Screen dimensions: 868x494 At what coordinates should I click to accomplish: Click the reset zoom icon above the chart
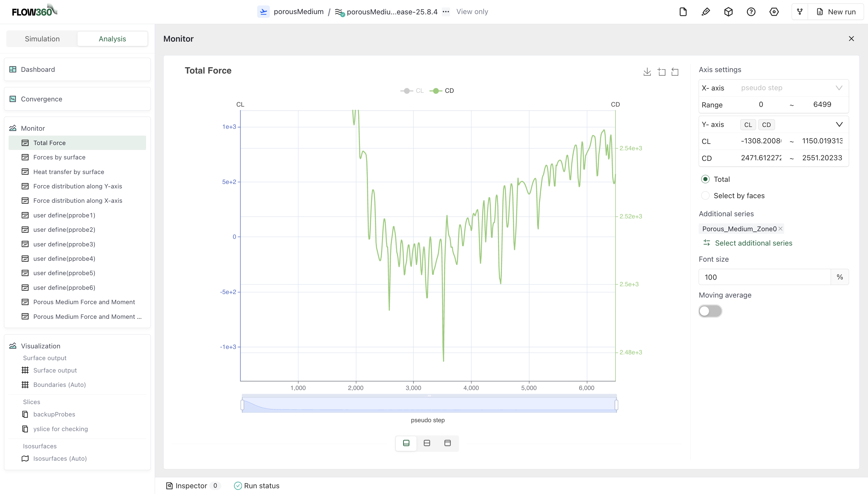(x=675, y=72)
